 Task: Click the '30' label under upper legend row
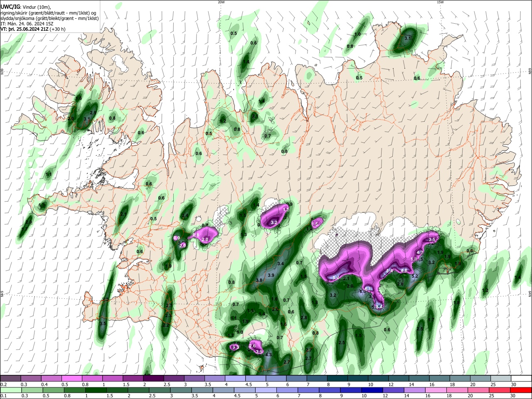click(x=514, y=384)
